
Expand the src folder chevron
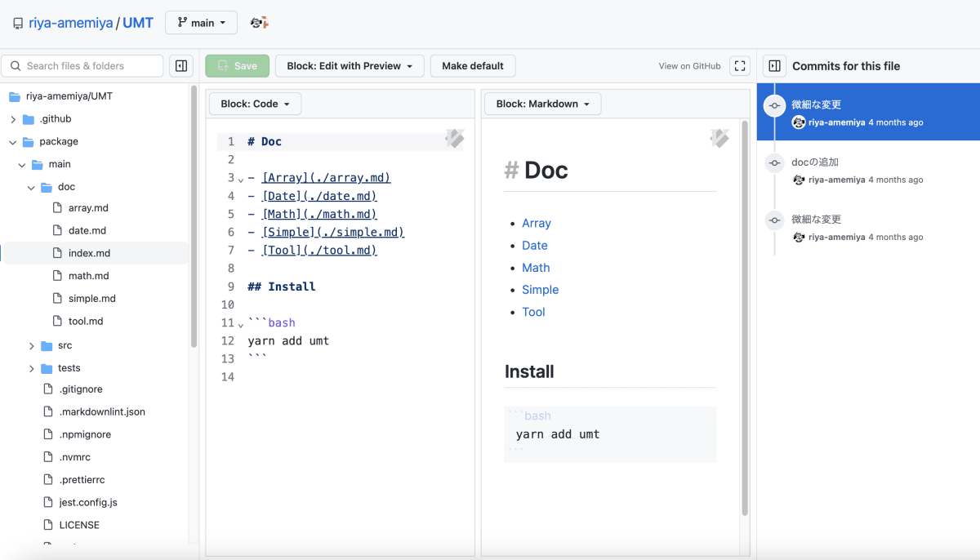[x=32, y=346]
